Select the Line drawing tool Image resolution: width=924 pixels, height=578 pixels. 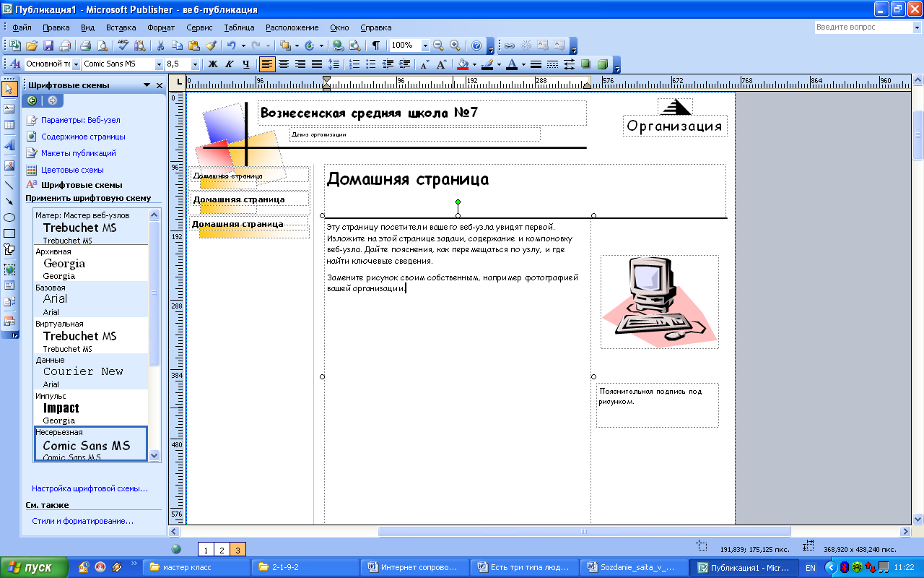click(9, 184)
